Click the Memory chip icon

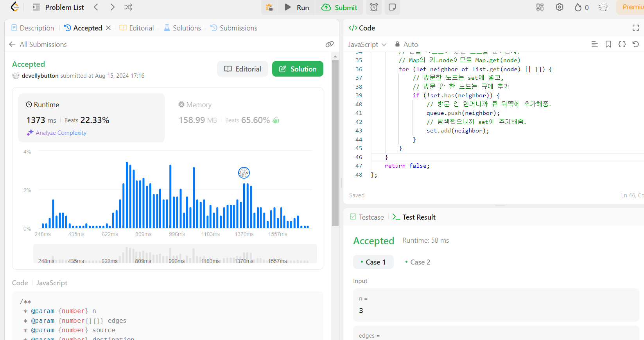click(181, 104)
